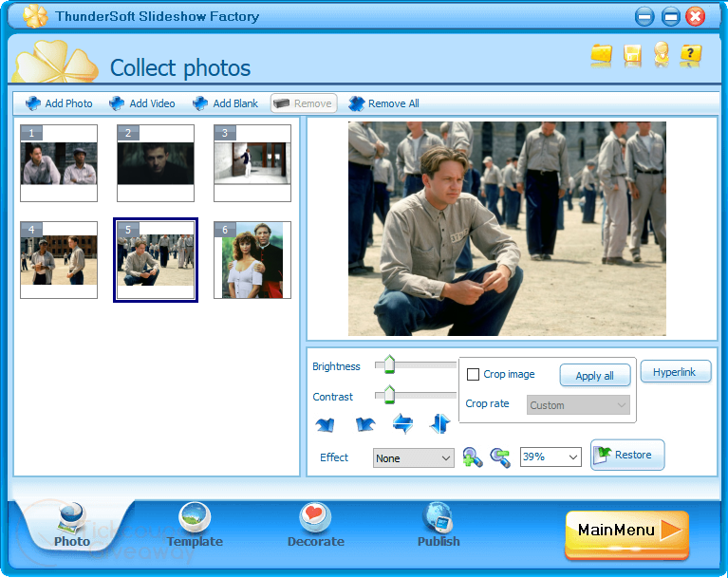Open help with the question mark icon
This screenshot has height=578, width=728.
point(690,54)
